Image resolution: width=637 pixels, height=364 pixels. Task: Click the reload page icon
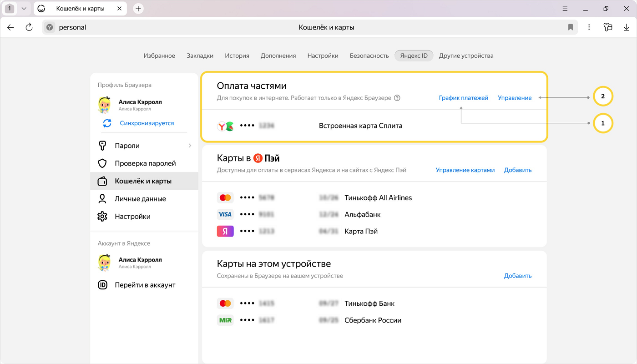point(29,27)
